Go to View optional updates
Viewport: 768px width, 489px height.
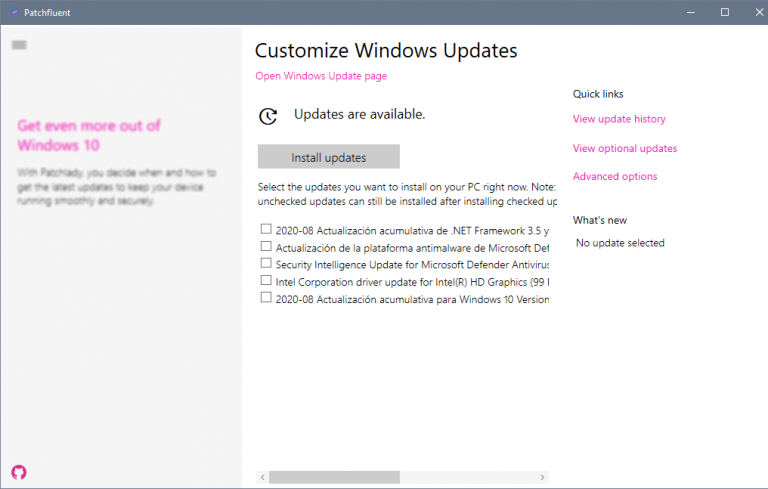coord(625,149)
